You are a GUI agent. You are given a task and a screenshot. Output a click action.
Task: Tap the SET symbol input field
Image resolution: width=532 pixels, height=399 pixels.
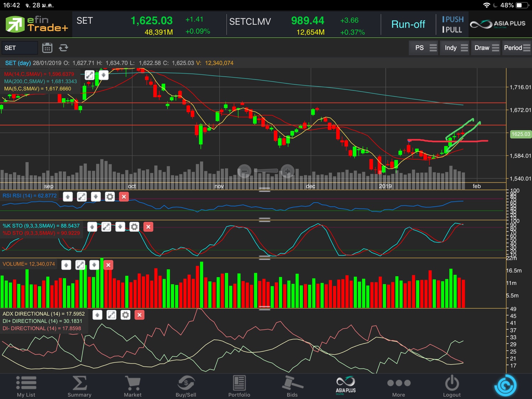20,48
